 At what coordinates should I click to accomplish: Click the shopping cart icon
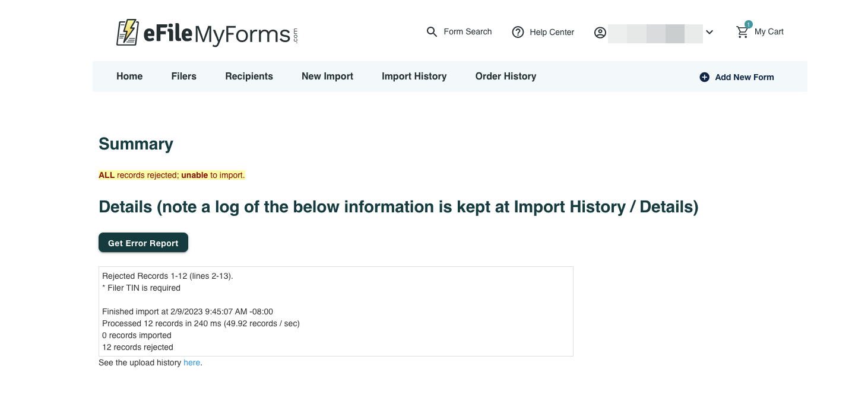click(742, 33)
